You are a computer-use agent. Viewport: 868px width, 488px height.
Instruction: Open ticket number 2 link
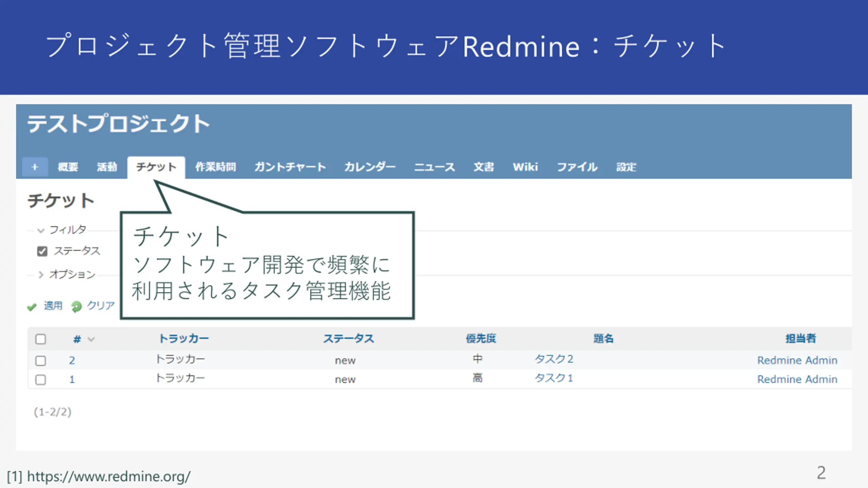pyautogui.click(x=72, y=360)
